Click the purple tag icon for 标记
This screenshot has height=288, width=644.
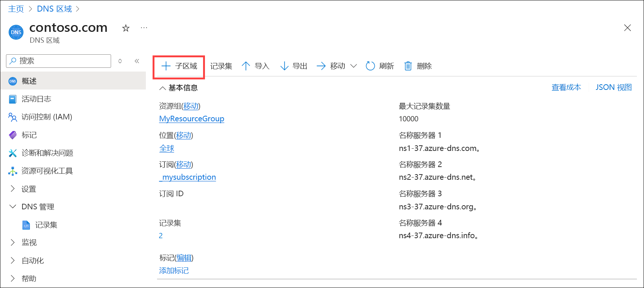(13, 135)
